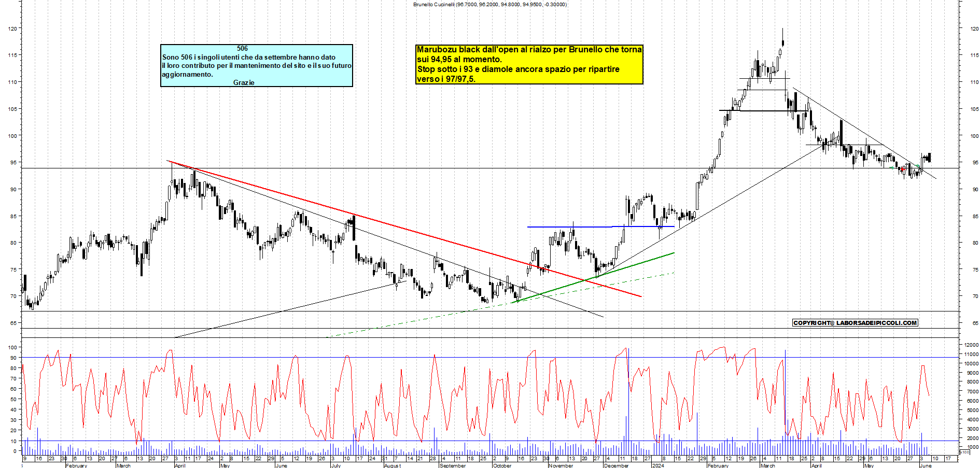Click the 'Grazie' text in cyan box
980x468 pixels.
point(244,82)
